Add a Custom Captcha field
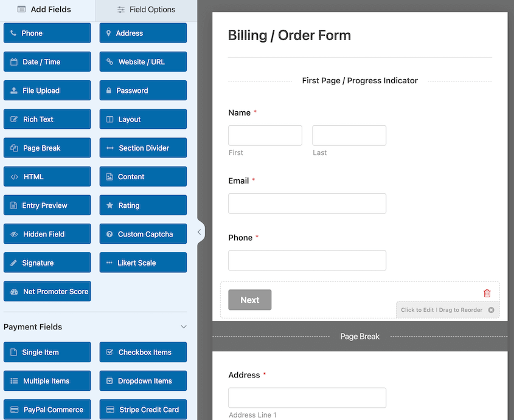 click(x=142, y=233)
